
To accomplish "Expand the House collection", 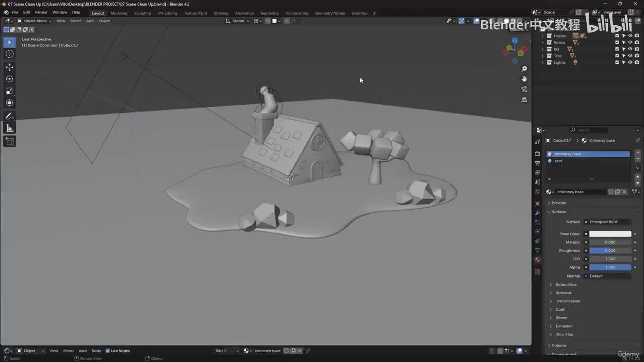I will 543,36.
